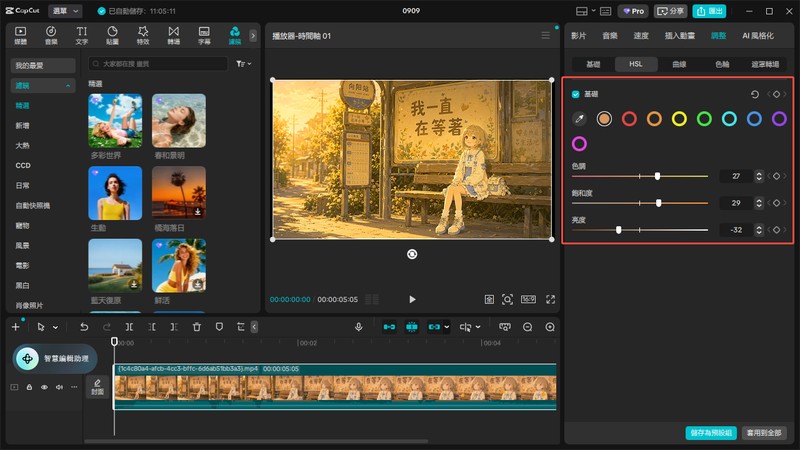Split the clip at playhead
The width and height of the screenshot is (800, 450).
[129, 327]
